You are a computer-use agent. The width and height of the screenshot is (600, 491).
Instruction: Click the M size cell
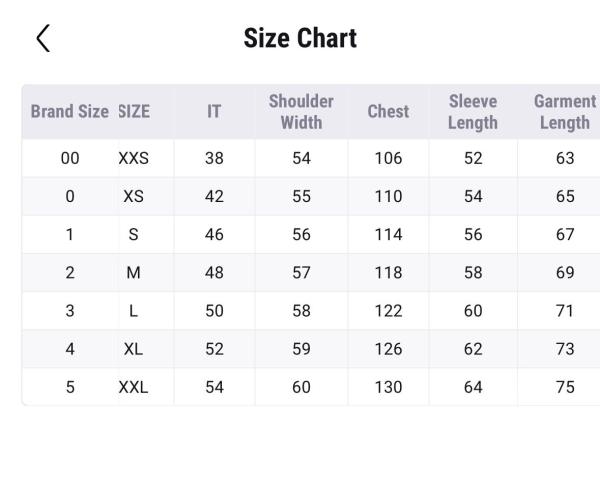134,272
